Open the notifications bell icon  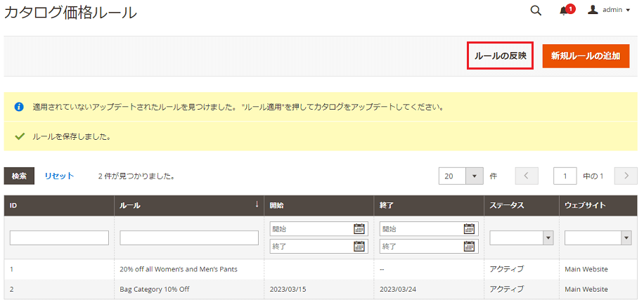point(564,11)
